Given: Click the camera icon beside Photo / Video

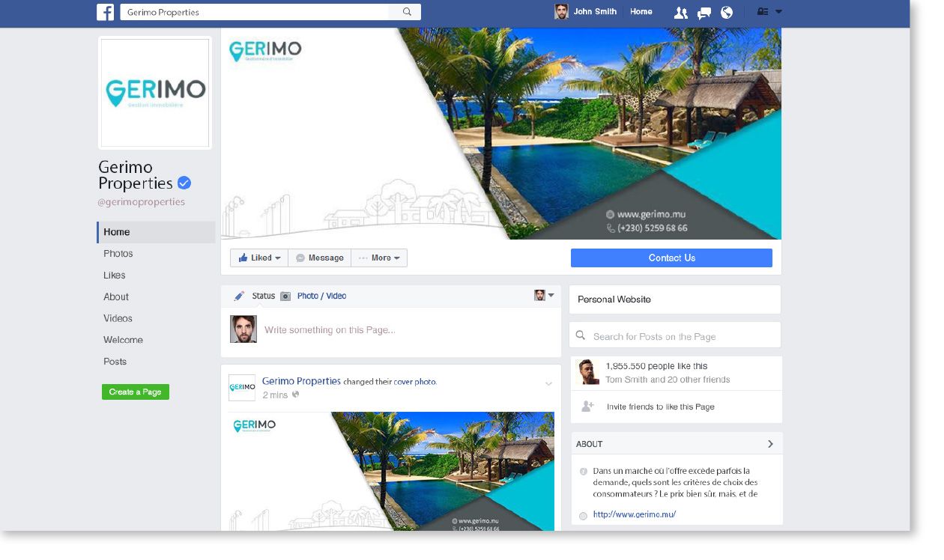Looking at the screenshot, I should coord(285,296).
